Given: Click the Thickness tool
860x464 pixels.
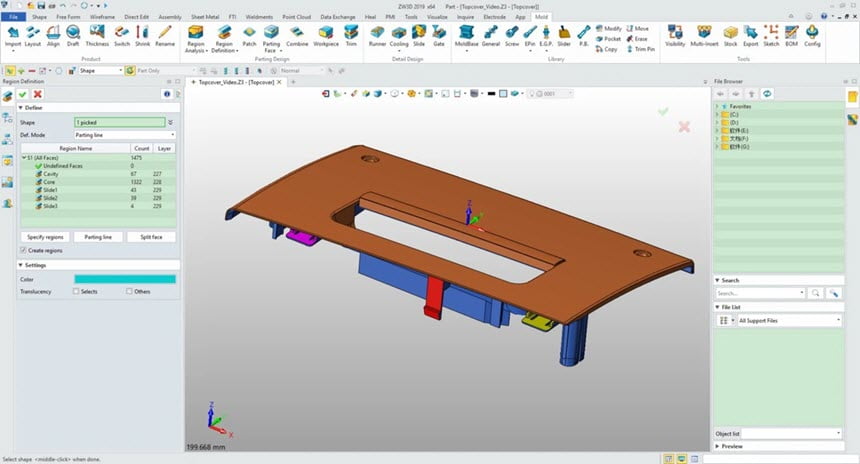Looking at the screenshot, I should click(x=97, y=37).
